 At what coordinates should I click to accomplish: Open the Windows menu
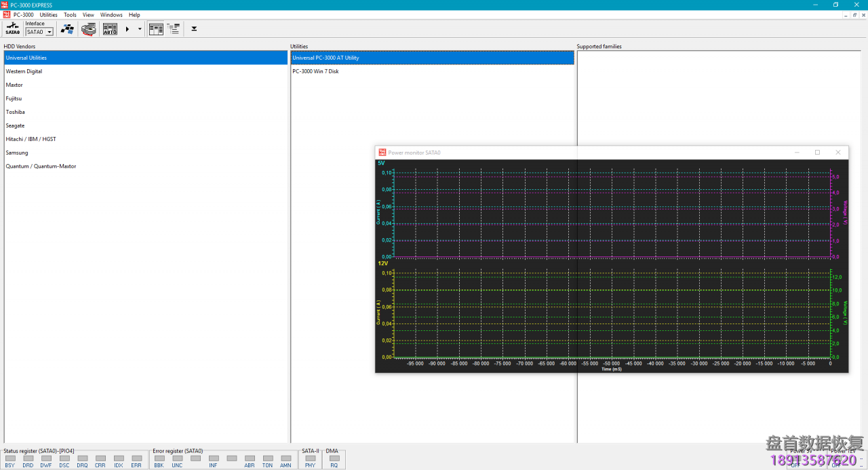pos(111,14)
